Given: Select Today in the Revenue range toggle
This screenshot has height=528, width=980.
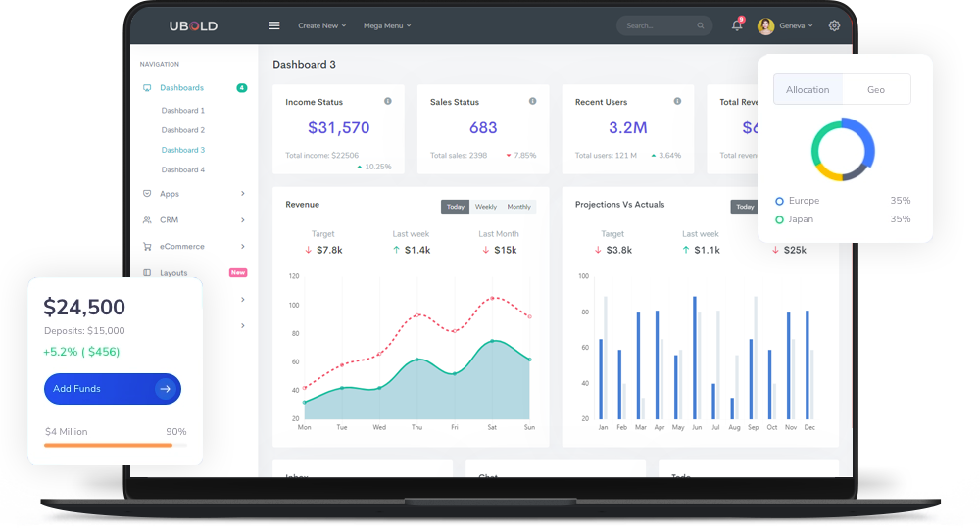Looking at the screenshot, I should (456, 207).
